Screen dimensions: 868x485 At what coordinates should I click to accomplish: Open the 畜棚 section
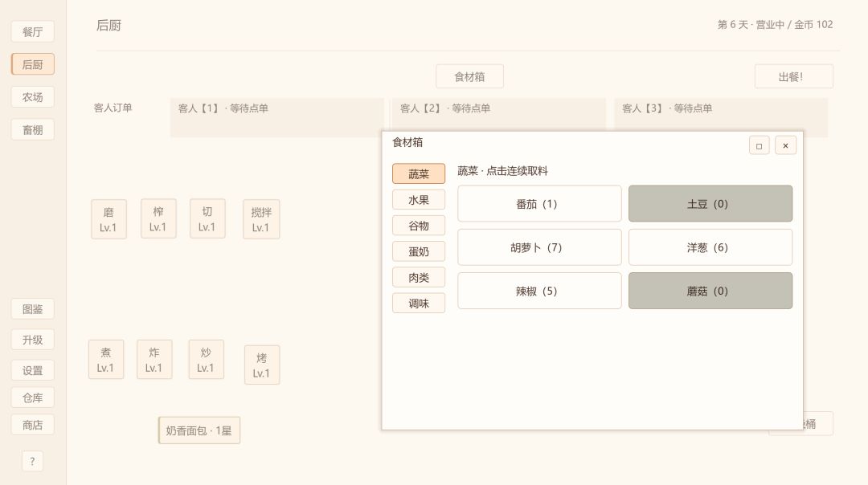(33, 129)
